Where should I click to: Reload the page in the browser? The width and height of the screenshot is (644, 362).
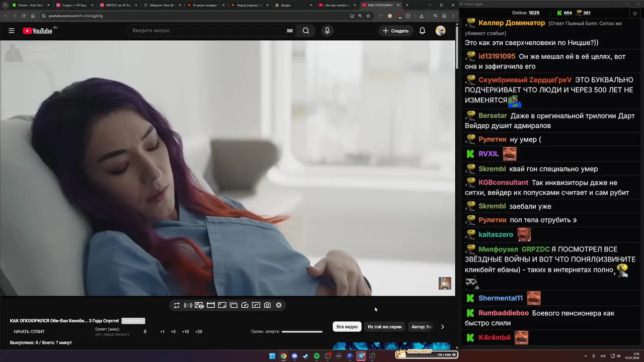[24, 16]
